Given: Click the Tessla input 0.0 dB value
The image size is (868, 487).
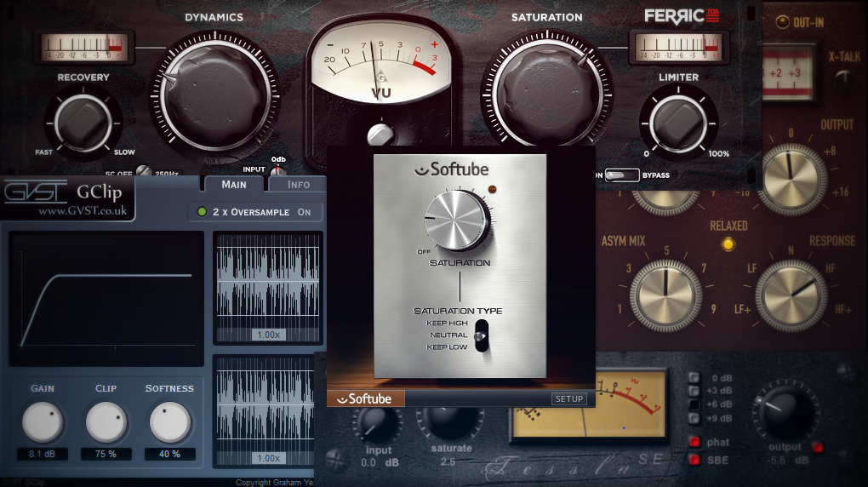Looking at the screenshot, I should click(380, 462).
